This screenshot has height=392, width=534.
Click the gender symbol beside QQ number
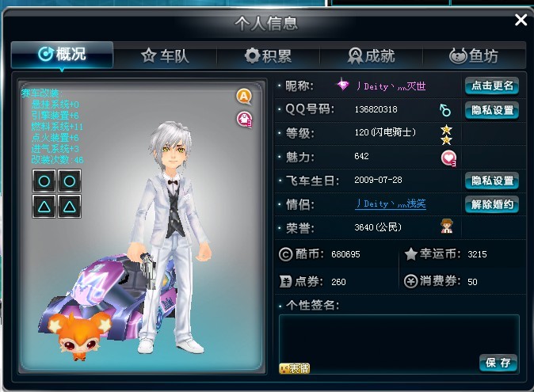tap(444, 110)
